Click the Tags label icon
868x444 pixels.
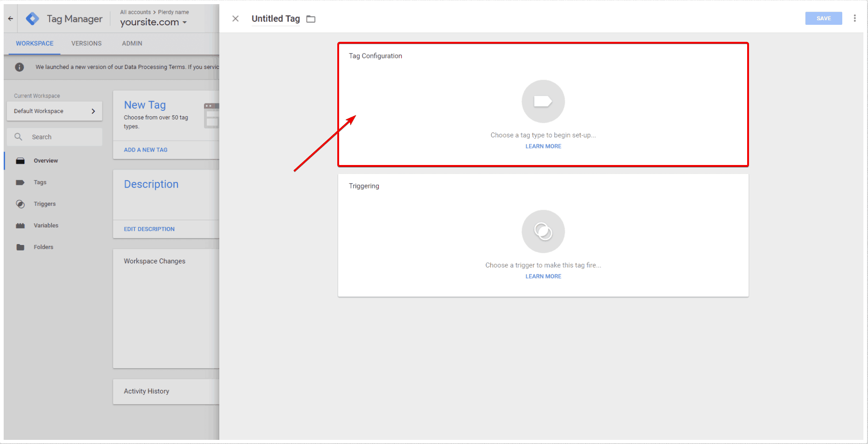(20, 182)
